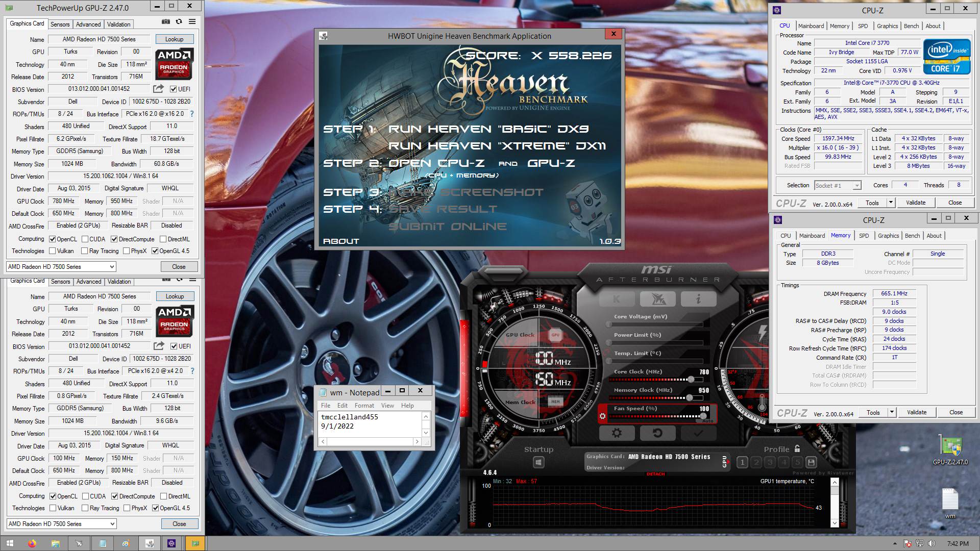Screen dimensions: 980x551
Task: Click Close in the CPU-Z Memory window
Action: [x=956, y=412]
